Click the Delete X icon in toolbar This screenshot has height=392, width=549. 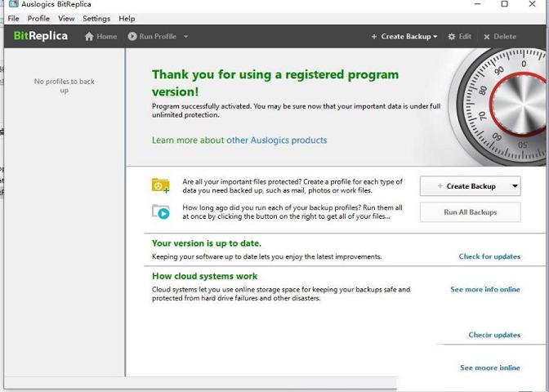487,37
